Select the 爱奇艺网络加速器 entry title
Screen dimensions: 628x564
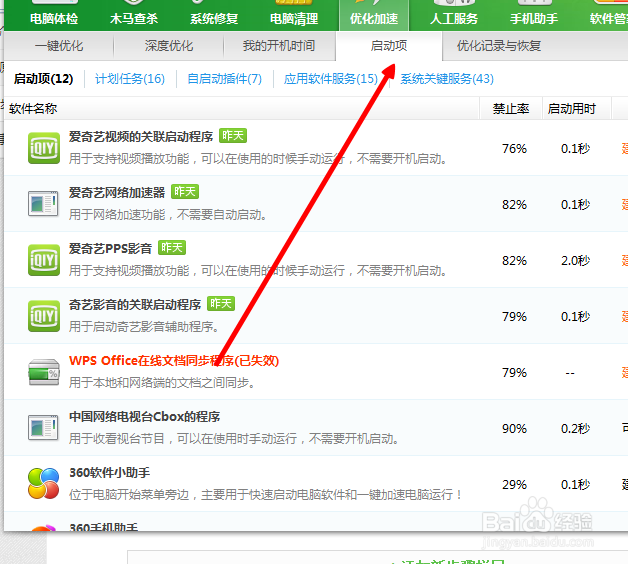tap(117, 193)
